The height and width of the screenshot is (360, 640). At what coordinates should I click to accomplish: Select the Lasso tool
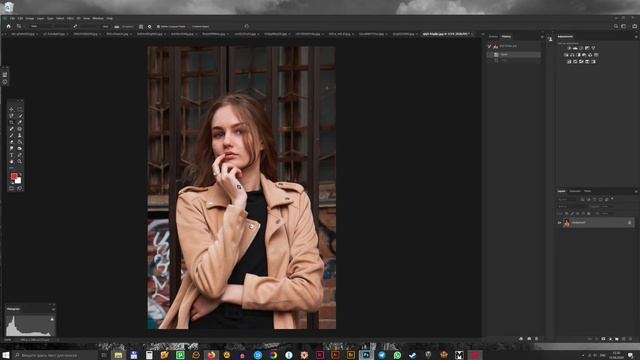coord(11,116)
